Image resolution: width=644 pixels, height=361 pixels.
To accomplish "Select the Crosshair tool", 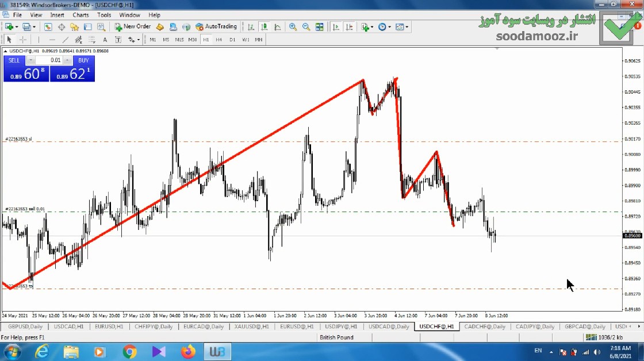I will click(x=23, y=40).
